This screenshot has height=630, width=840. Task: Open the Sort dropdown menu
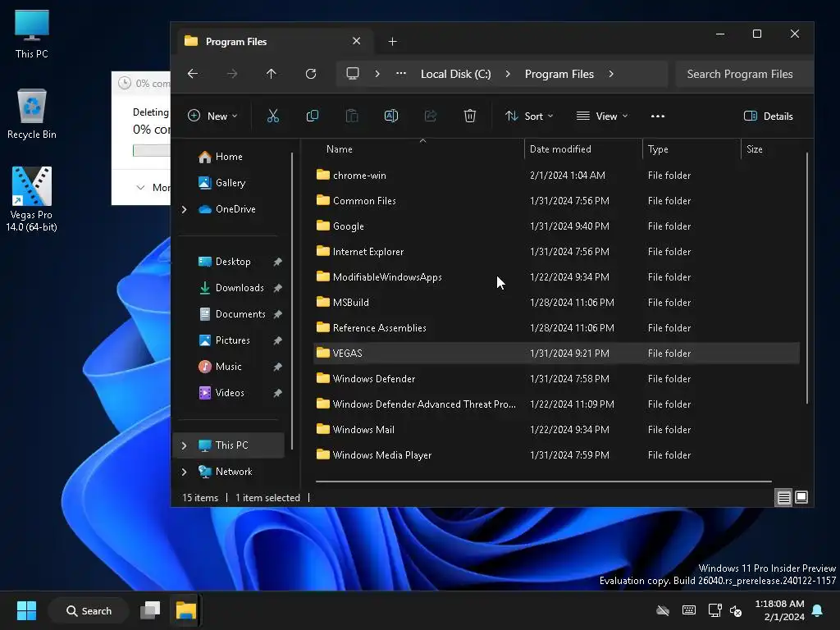coord(529,116)
